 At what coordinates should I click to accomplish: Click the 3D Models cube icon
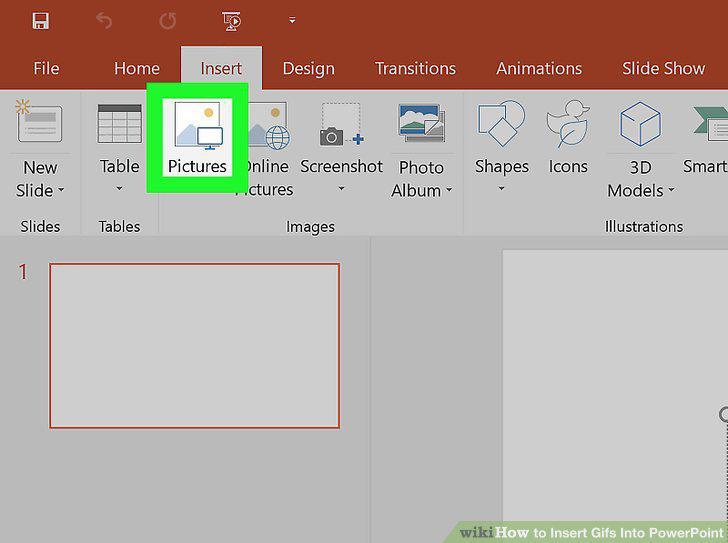coord(640,123)
